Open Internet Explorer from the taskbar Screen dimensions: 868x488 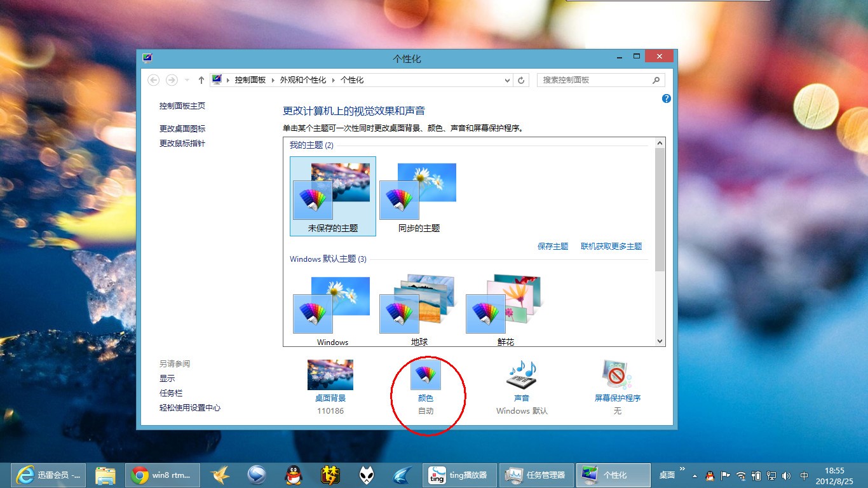pyautogui.click(x=25, y=475)
